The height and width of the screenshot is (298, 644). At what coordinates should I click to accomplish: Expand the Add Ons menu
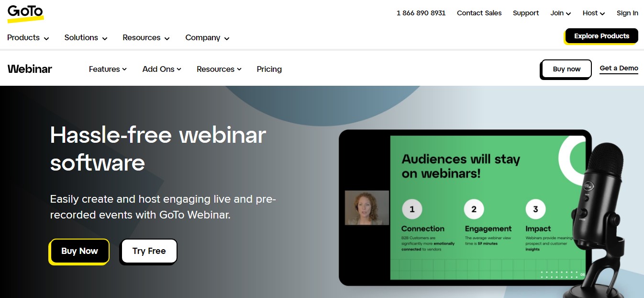click(x=162, y=69)
